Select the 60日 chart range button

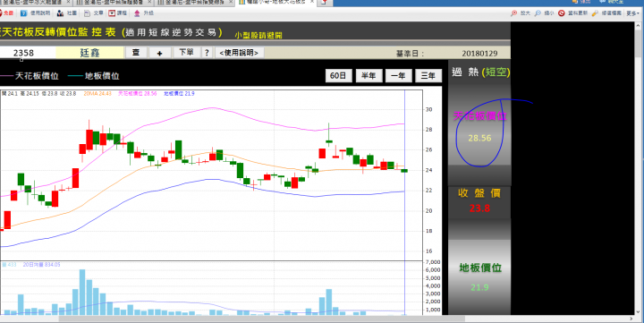coord(338,76)
